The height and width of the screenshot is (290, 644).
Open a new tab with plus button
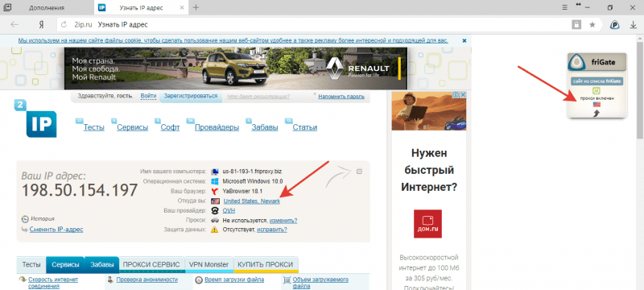tap(196, 7)
